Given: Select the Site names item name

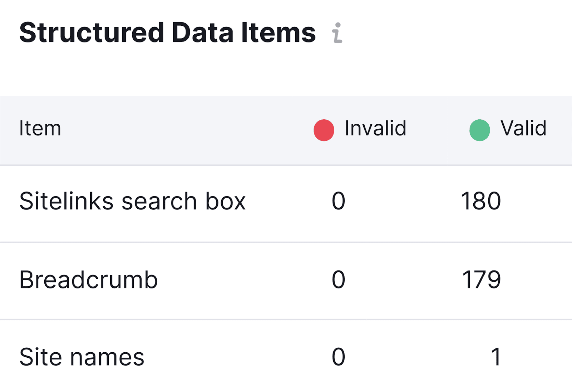Looking at the screenshot, I should pyautogui.click(x=82, y=357).
